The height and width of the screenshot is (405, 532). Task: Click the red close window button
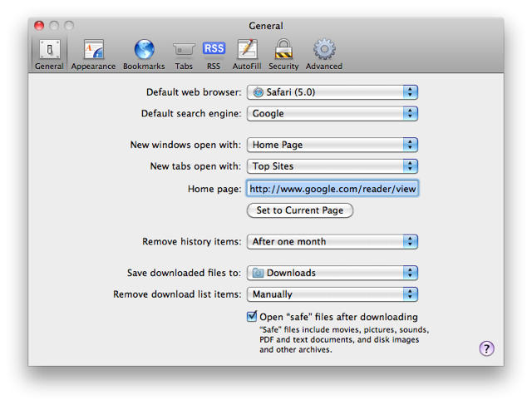[39, 26]
